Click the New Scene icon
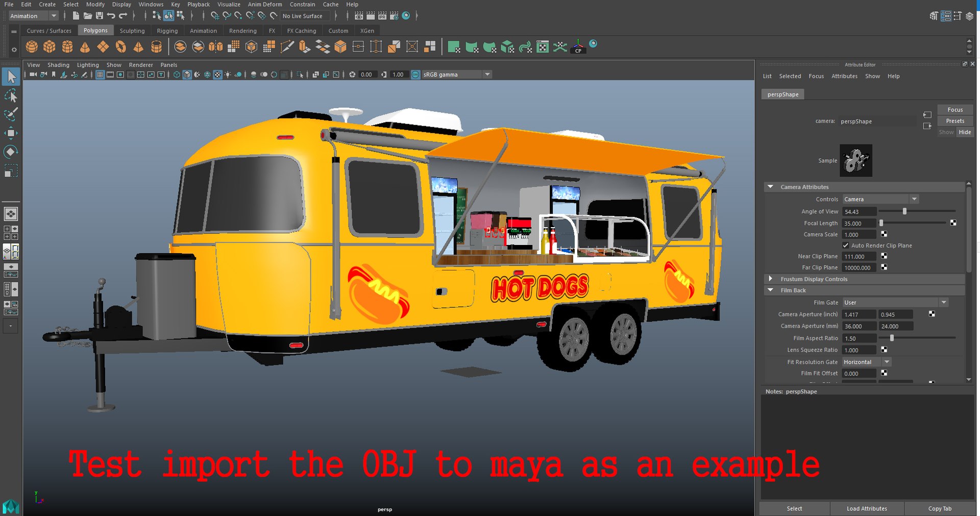The image size is (980, 516). [76, 16]
